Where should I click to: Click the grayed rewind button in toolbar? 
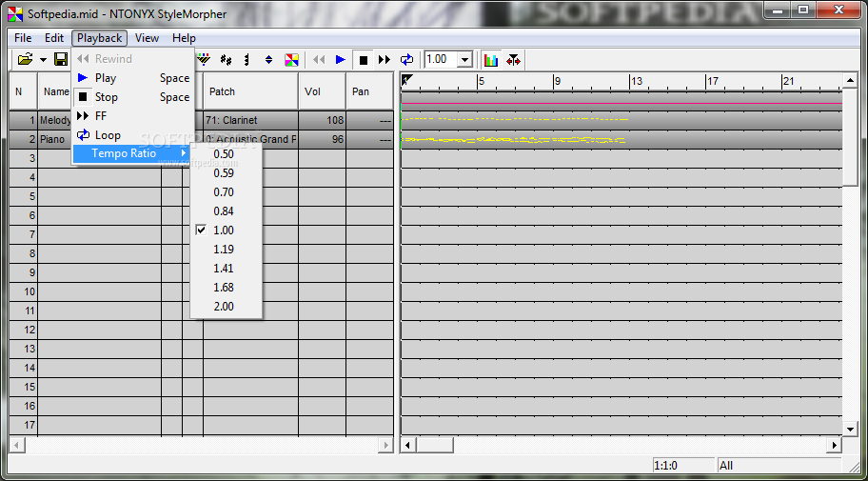point(319,60)
